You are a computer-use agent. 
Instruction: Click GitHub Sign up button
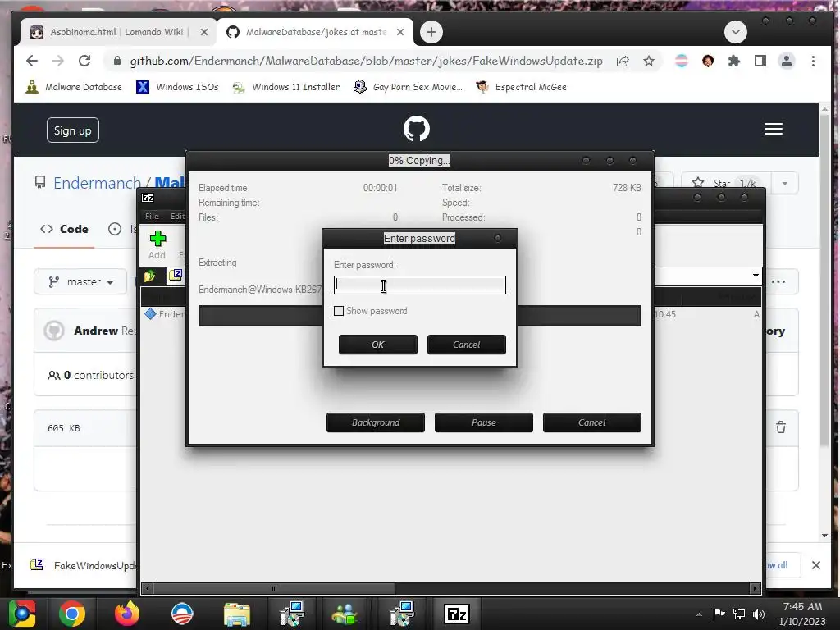coord(73,130)
